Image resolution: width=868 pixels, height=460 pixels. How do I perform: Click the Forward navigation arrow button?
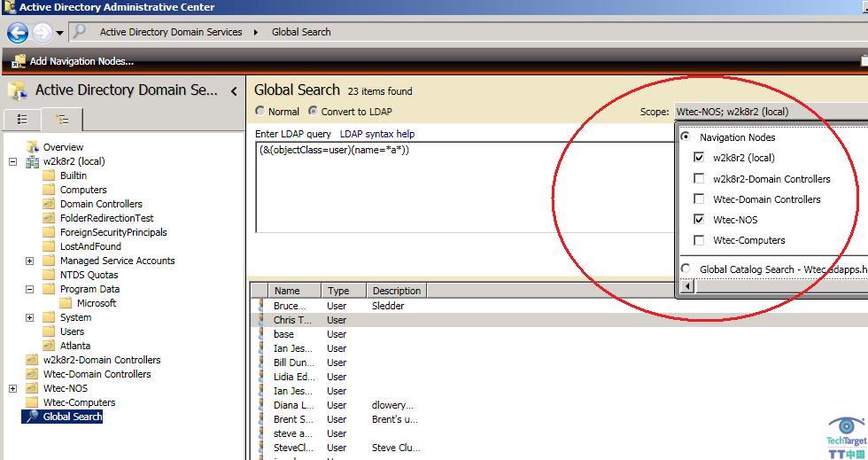click(43, 33)
